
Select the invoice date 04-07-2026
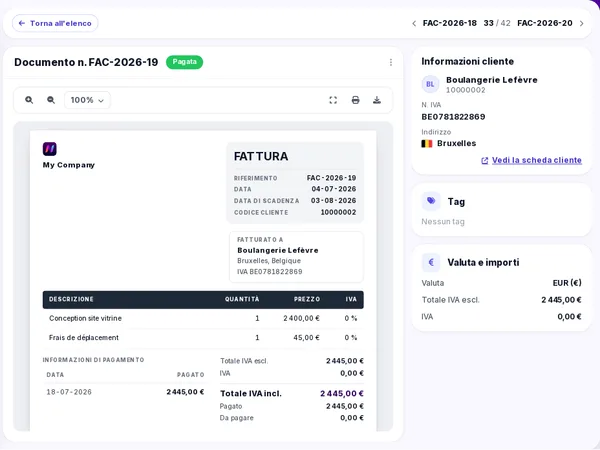(x=334, y=189)
